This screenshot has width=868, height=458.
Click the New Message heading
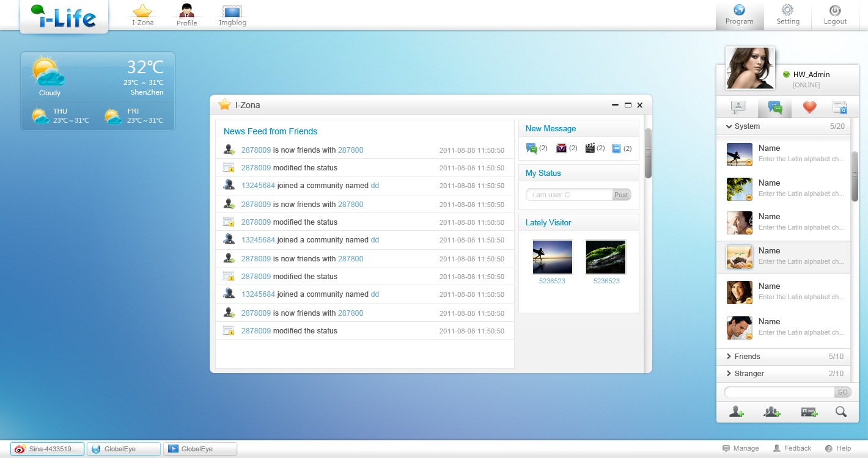tap(551, 128)
